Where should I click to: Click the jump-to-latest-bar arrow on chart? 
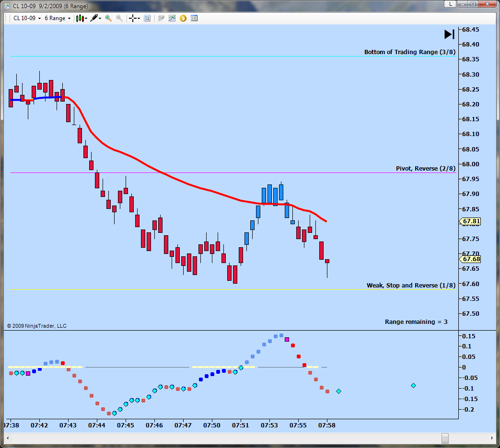(x=449, y=34)
